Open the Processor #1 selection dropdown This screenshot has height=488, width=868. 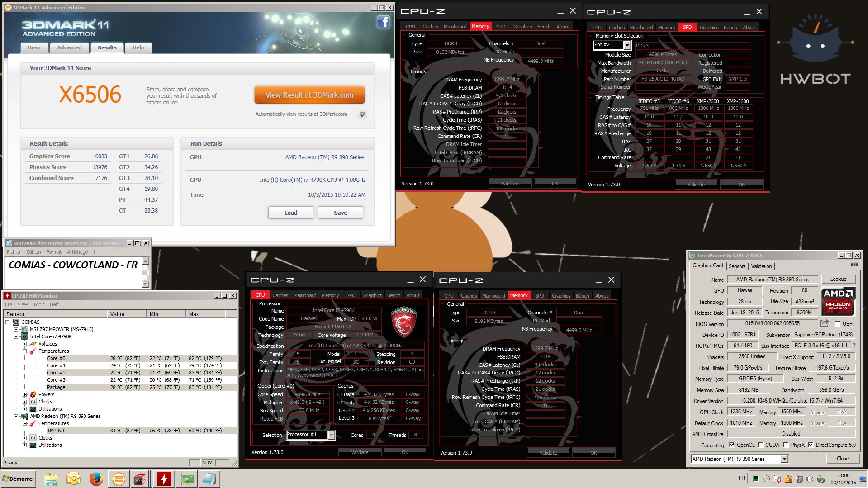click(x=331, y=435)
